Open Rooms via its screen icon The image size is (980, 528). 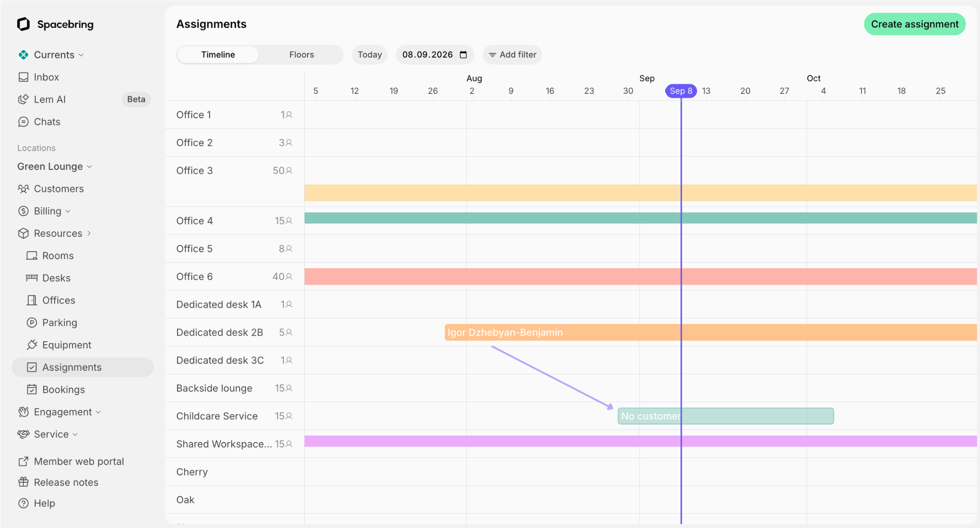click(x=32, y=255)
